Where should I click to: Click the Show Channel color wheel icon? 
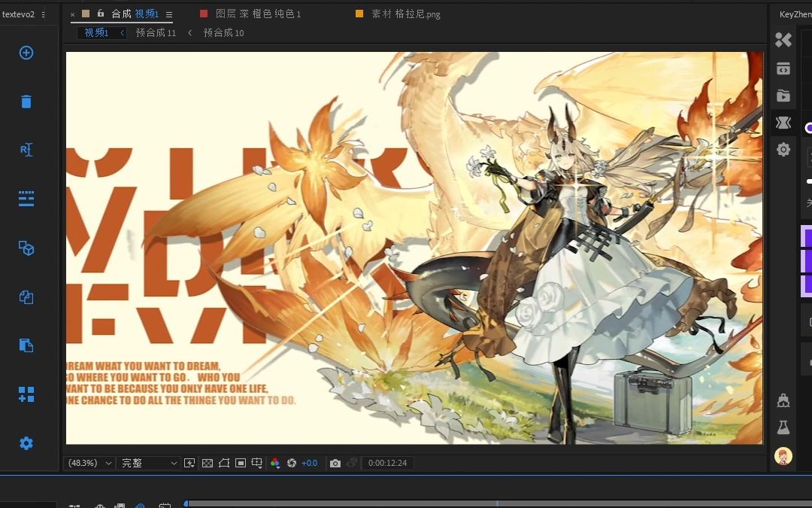275,463
